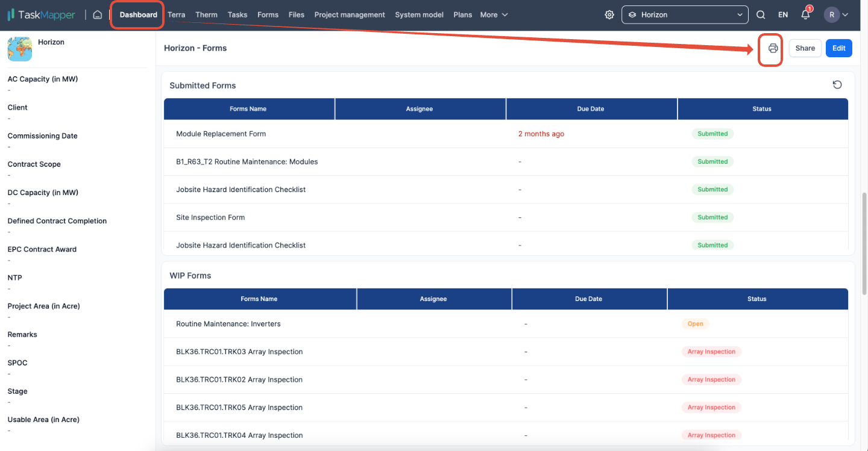The image size is (868, 451).
Task: Open B1_R63_T2 Routine Maintenance: Modules row
Action: click(x=506, y=161)
